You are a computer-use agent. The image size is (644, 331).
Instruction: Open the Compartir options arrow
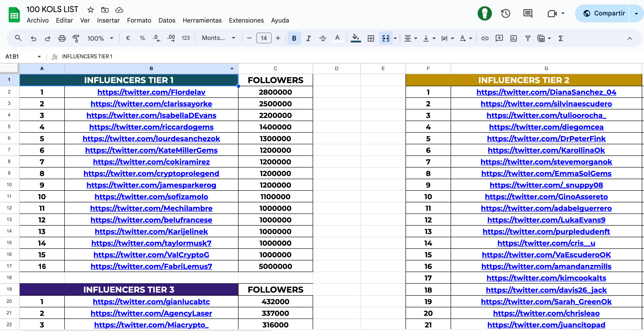[636, 13]
